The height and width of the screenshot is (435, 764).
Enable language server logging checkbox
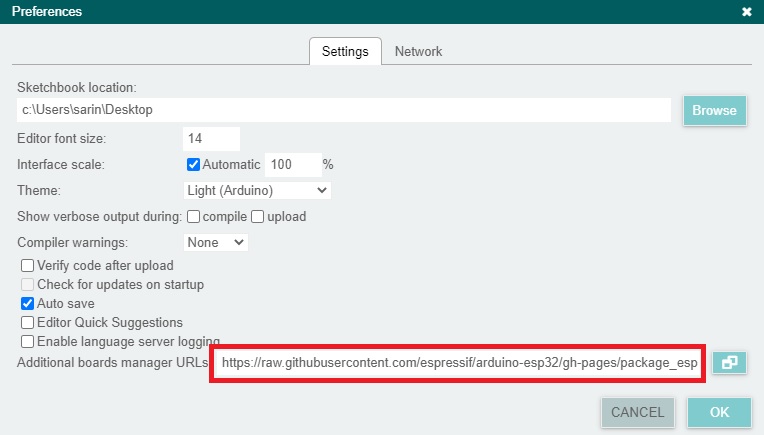28,342
